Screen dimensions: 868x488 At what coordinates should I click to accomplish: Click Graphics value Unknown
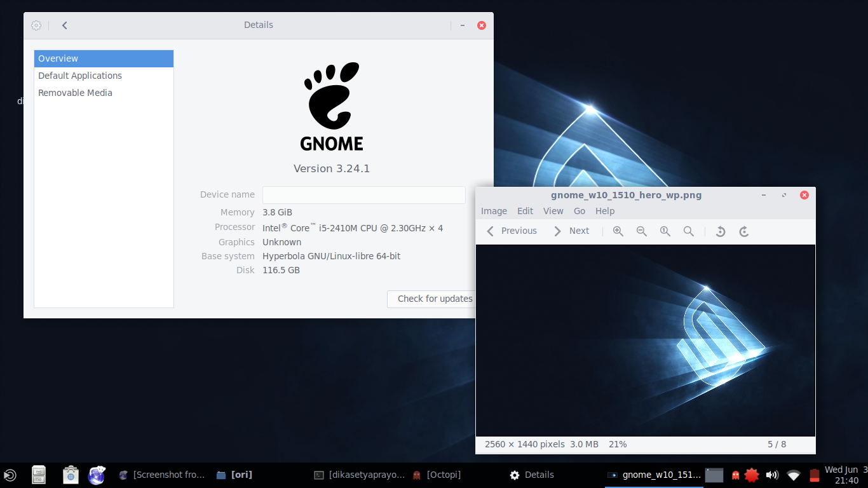coord(281,242)
